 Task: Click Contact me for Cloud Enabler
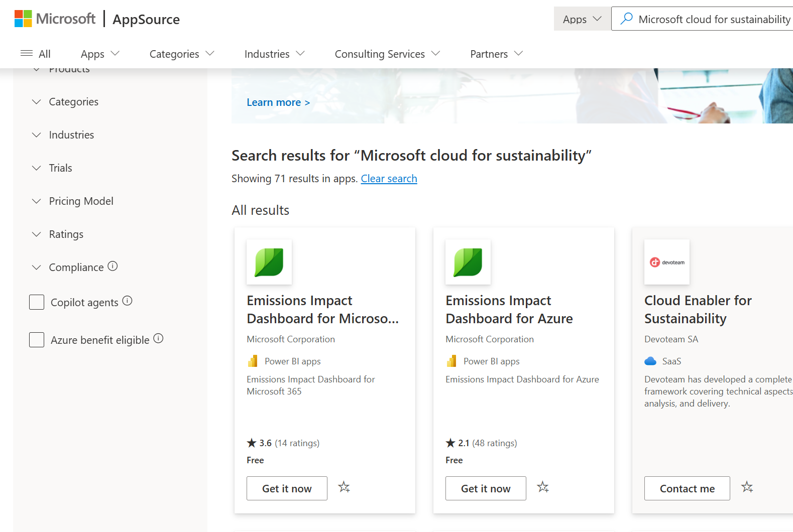click(687, 488)
